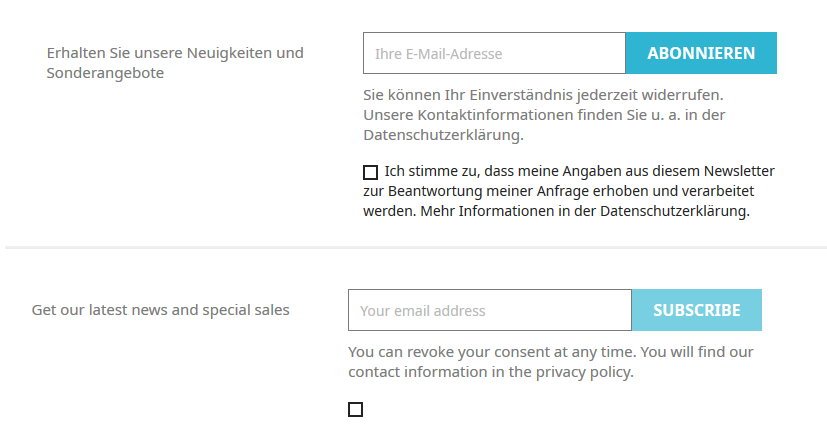Open the privacy policy text in English
Viewport: 827px width, 447px height.
tap(584, 372)
